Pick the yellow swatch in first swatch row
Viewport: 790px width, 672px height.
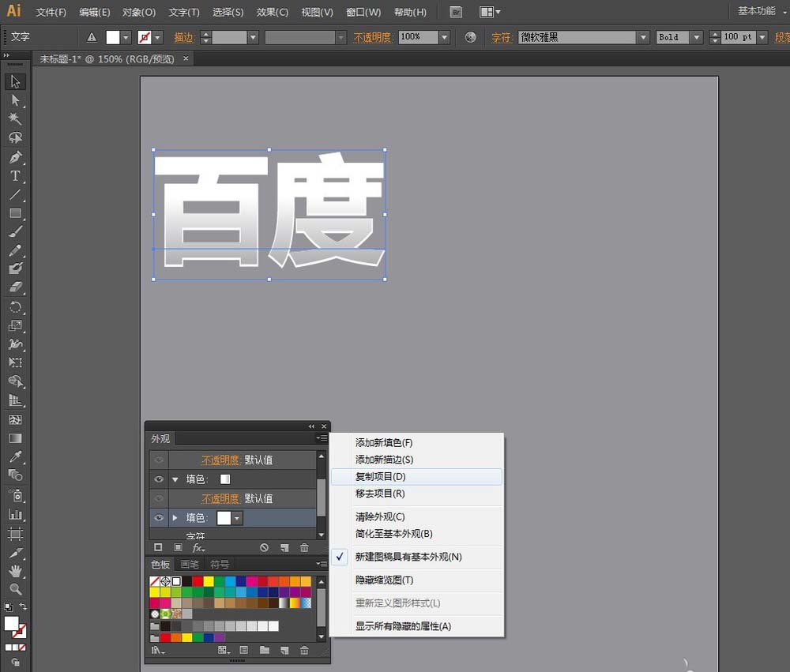(x=209, y=581)
